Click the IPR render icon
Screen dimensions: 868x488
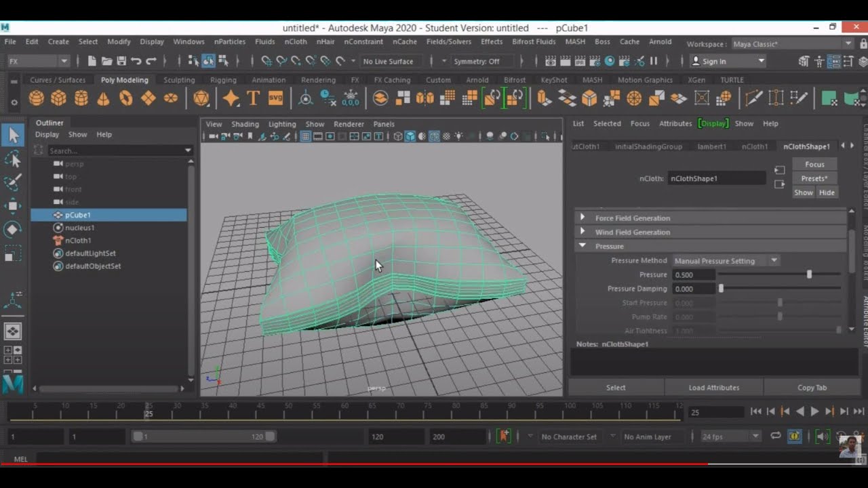(x=580, y=61)
